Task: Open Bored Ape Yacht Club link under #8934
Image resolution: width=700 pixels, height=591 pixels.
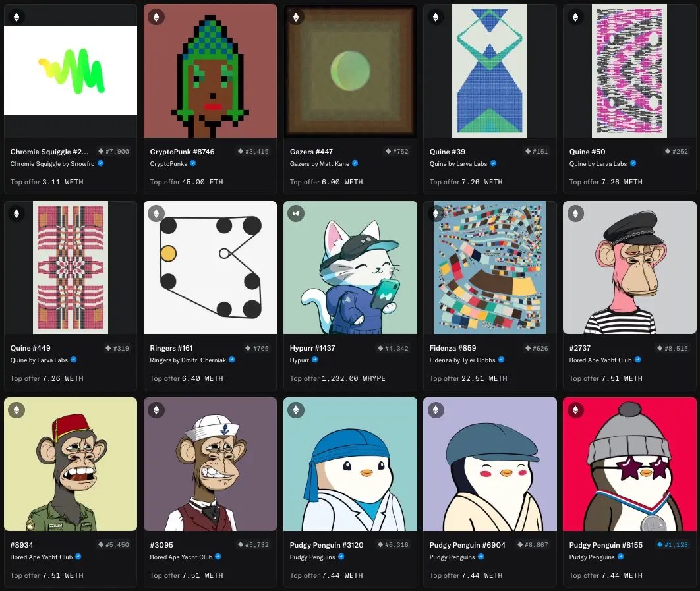Action: tap(41, 557)
